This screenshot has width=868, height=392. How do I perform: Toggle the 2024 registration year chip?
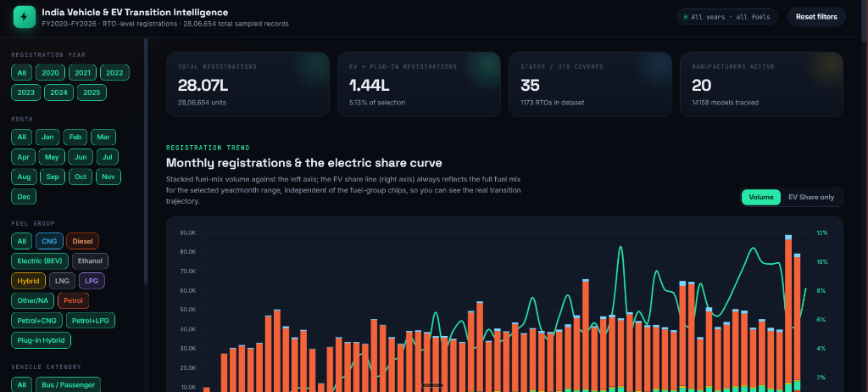click(x=58, y=92)
